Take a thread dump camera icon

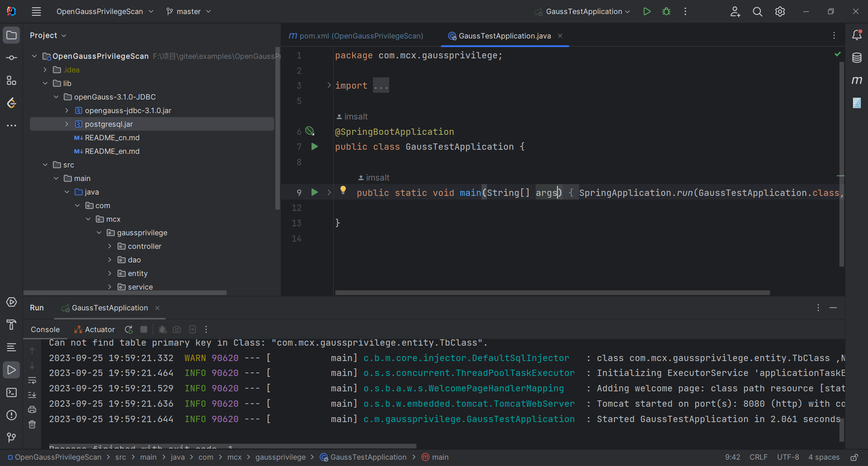coord(177,330)
